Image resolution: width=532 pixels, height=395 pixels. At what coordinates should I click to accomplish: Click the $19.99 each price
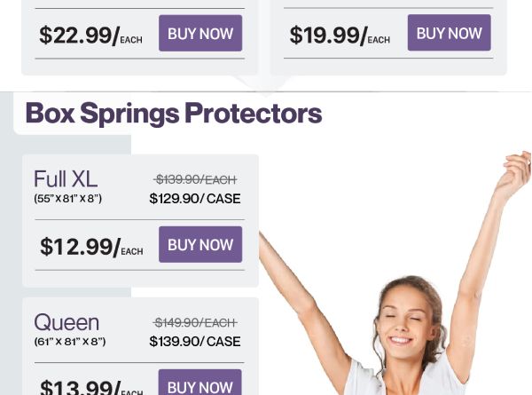click(339, 36)
